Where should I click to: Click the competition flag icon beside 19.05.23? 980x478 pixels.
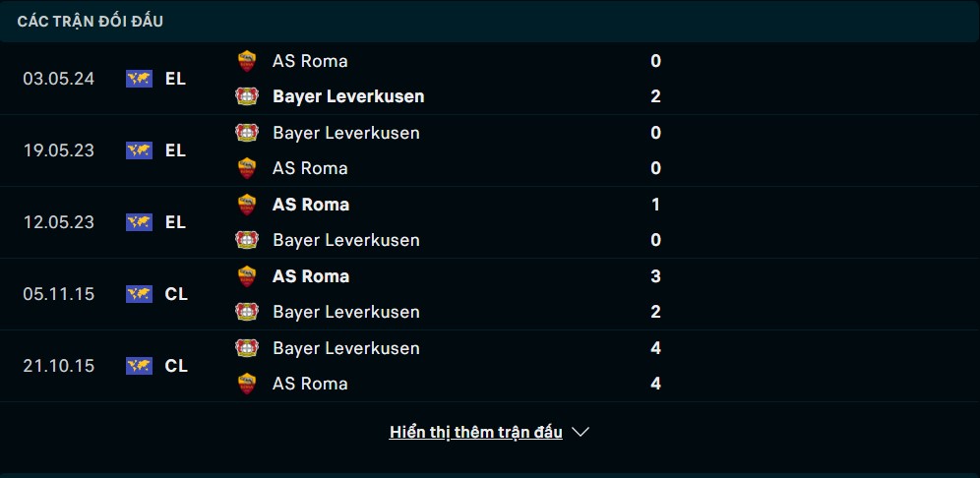coord(139,150)
